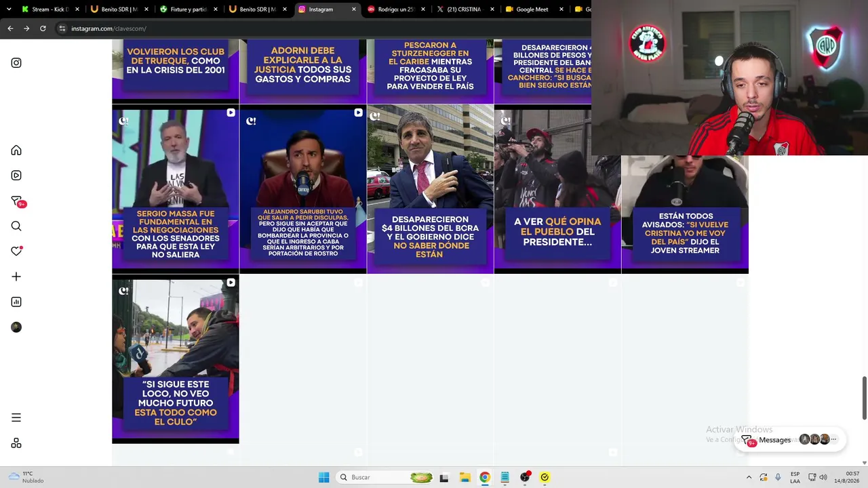Image resolution: width=868 pixels, height=488 pixels.
Task: Switch to the Rodrigo tab
Action: tap(395, 9)
